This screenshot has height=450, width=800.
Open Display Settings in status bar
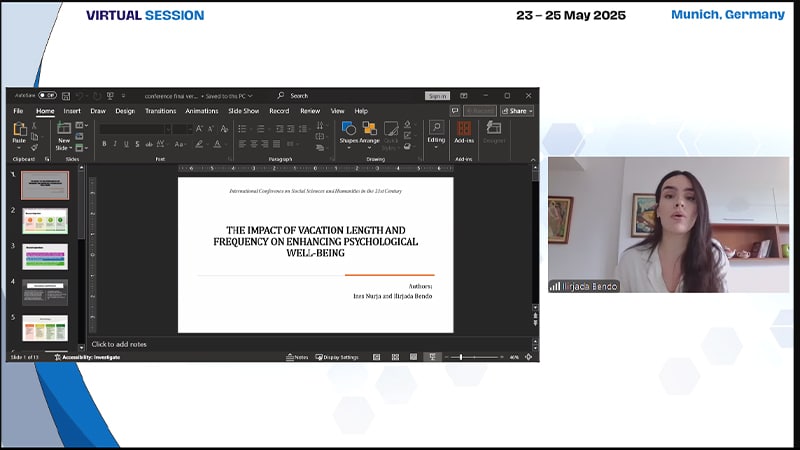pos(337,357)
